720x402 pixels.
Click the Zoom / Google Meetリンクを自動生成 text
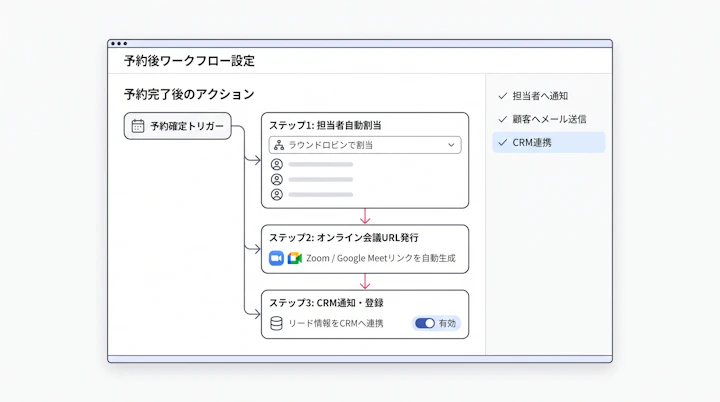coord(381,258)
